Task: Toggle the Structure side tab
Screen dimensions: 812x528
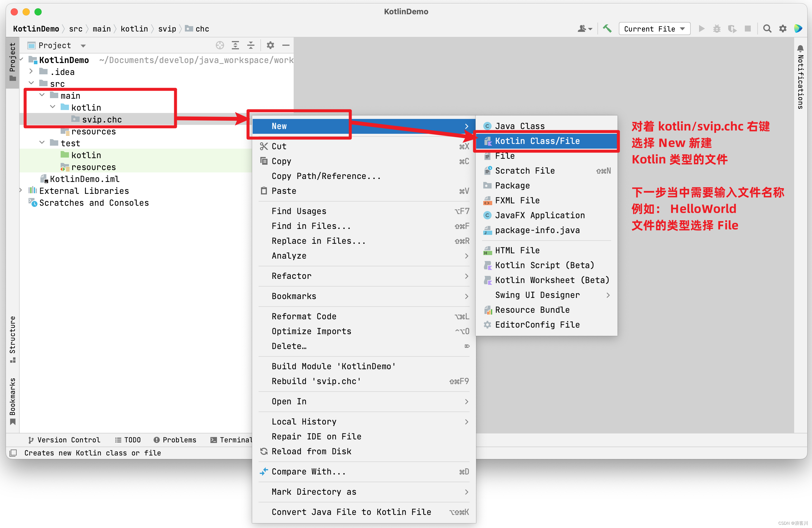Action: [x=12, y=339]
